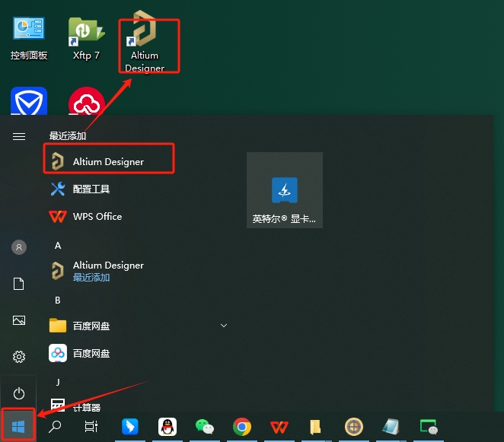Screen dimensions: 504x442
Task: Open WPS Office on the taskbar
Action: click(x=279, y=427)
